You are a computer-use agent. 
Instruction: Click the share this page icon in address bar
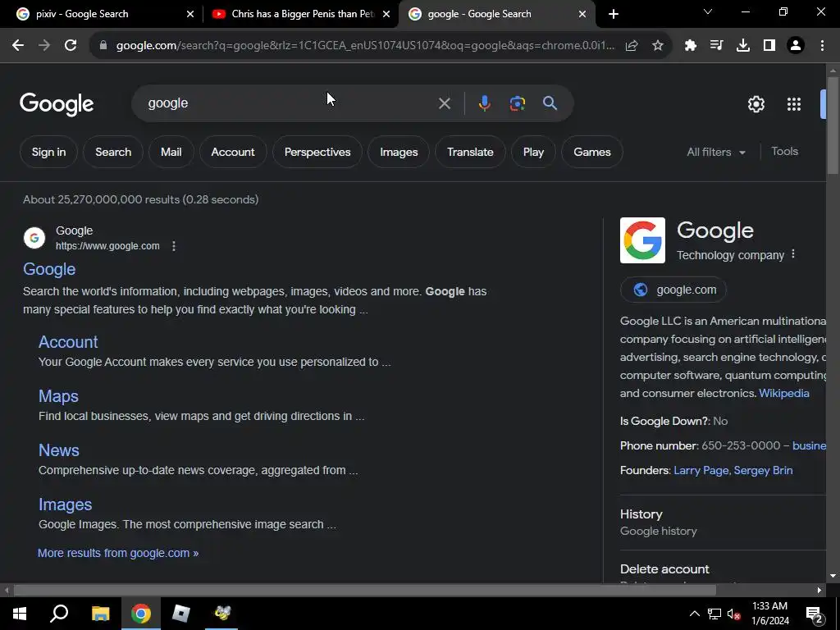[x=632, y=46]
